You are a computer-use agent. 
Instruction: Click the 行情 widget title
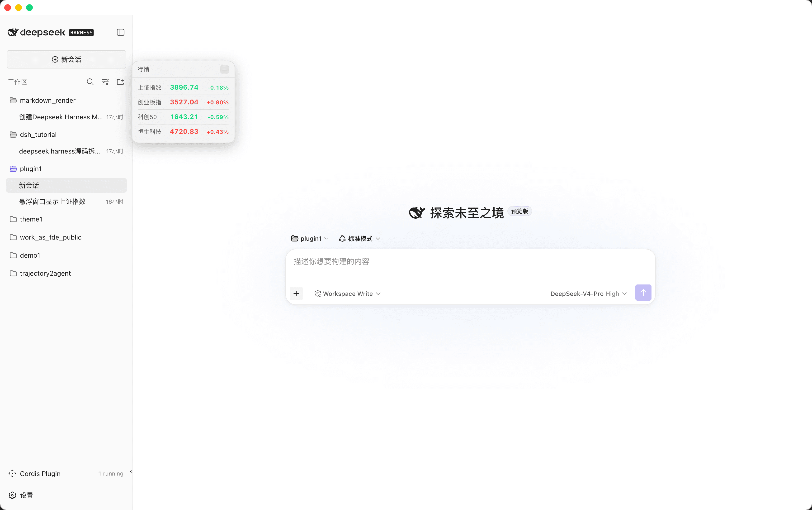[144, 69]
